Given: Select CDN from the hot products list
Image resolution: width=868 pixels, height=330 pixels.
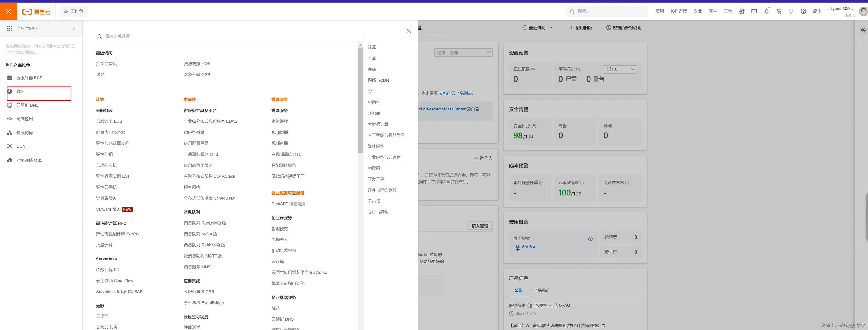Looking at the screenshot, I should 21,146.
